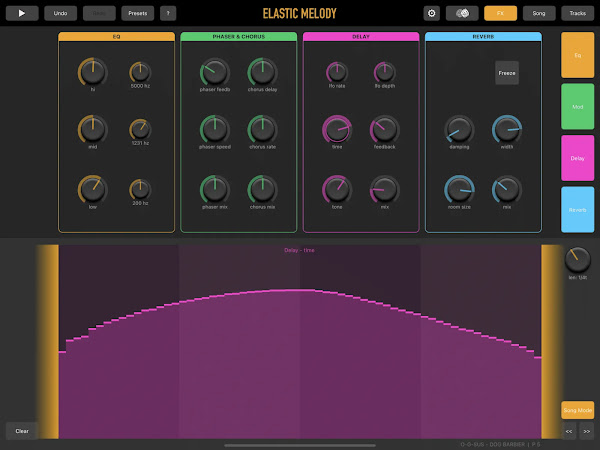The image size is (600, 450).
Task: Open the settings gear icon
Action: (432, 13)
